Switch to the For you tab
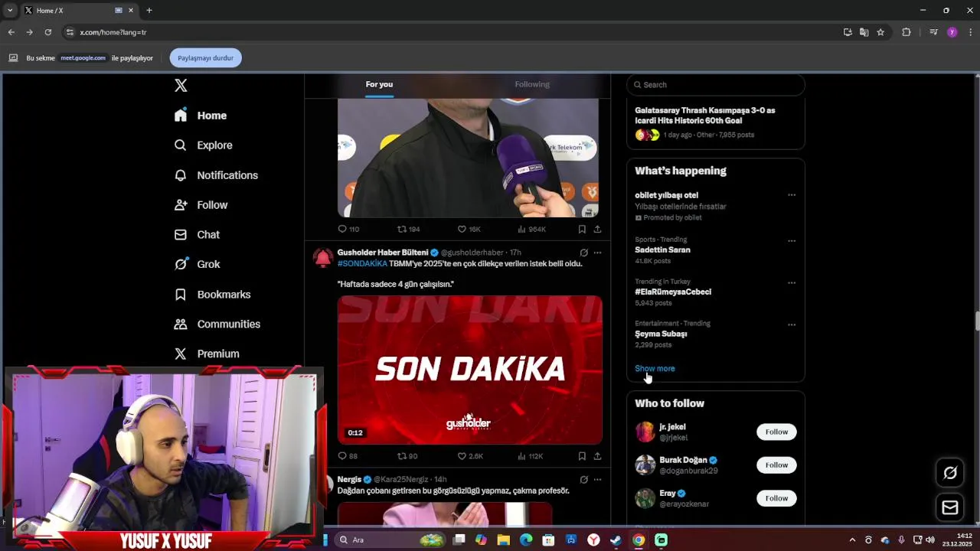Image resolution: width=980 pixels, height=551 pixels. pyautogui.click(x=379, y=85)
